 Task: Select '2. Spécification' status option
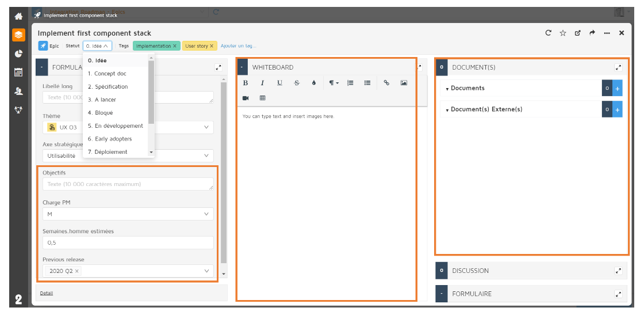coord(108,87)
